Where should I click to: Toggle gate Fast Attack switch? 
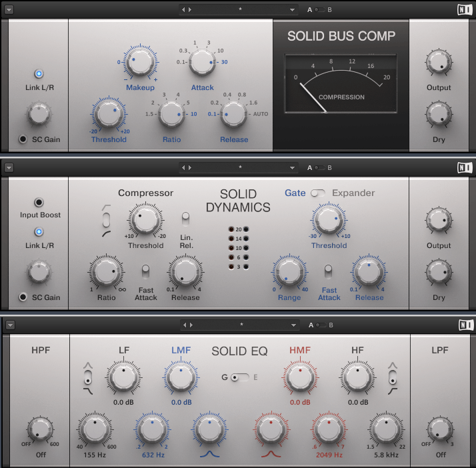(328, 271)
